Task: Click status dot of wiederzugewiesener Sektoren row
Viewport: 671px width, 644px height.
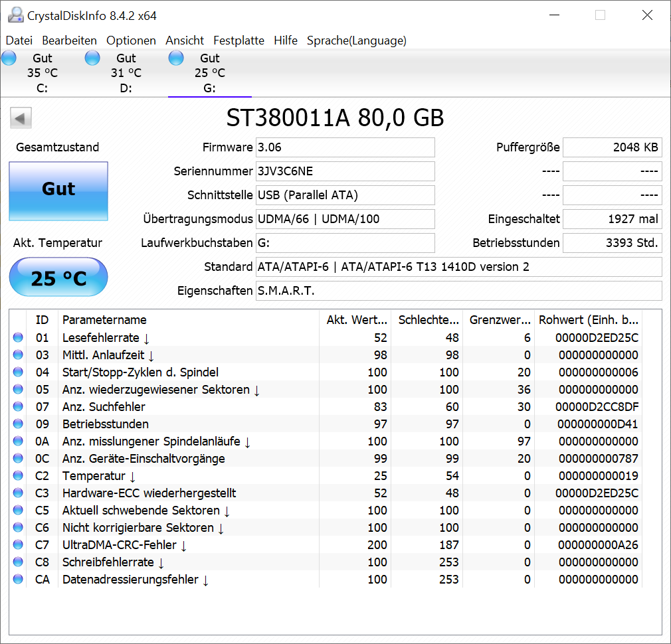Action: (18, 389)
